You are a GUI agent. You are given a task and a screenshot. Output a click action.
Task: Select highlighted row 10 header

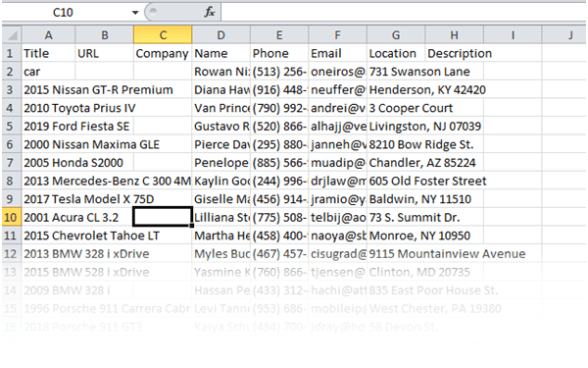pyautogui.click(x=12, y=218)
